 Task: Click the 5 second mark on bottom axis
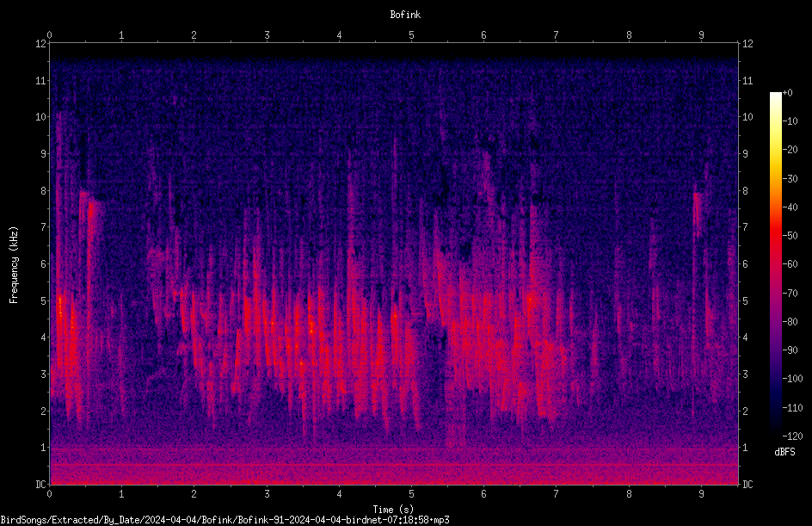(x=411, y=494)
